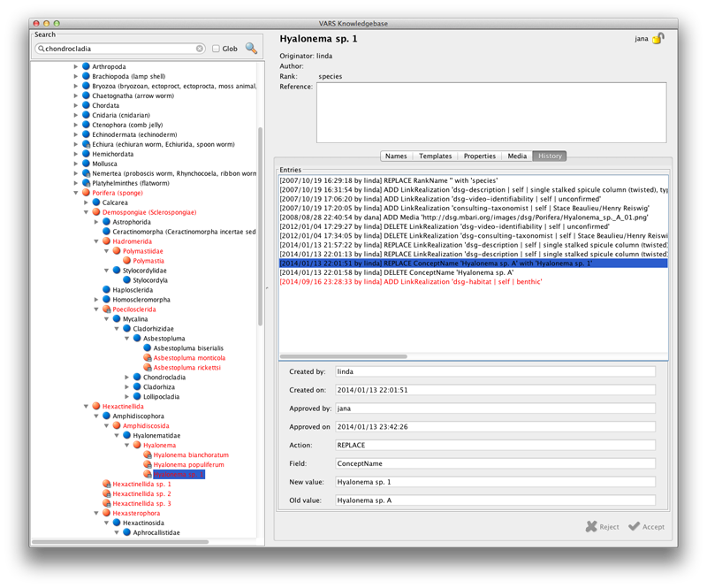Image resolution: width=707 pixels, height=588 pixels.
Task: Click the Hexactinellida sp. 1 node icon
Action: [x=106, y=484]
